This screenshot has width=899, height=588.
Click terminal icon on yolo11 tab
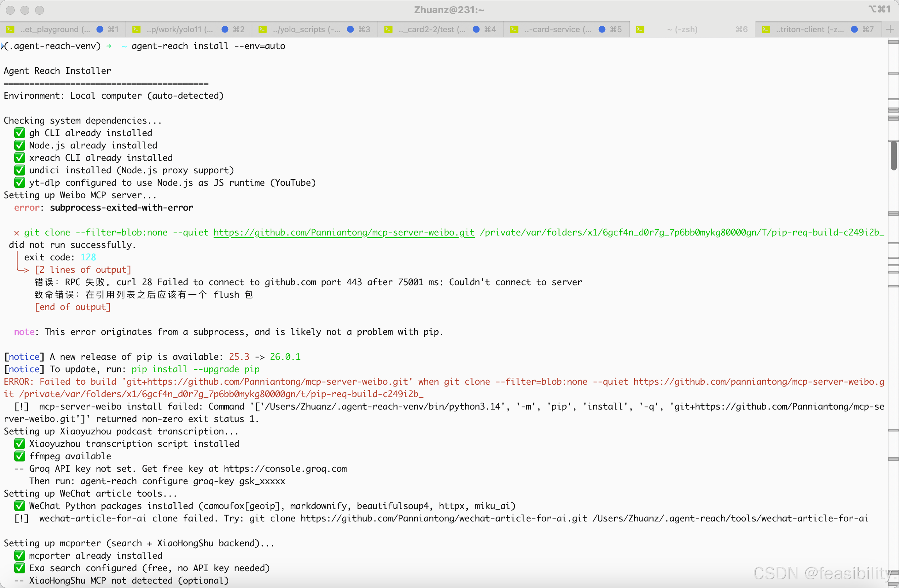[x=136, y=30]
